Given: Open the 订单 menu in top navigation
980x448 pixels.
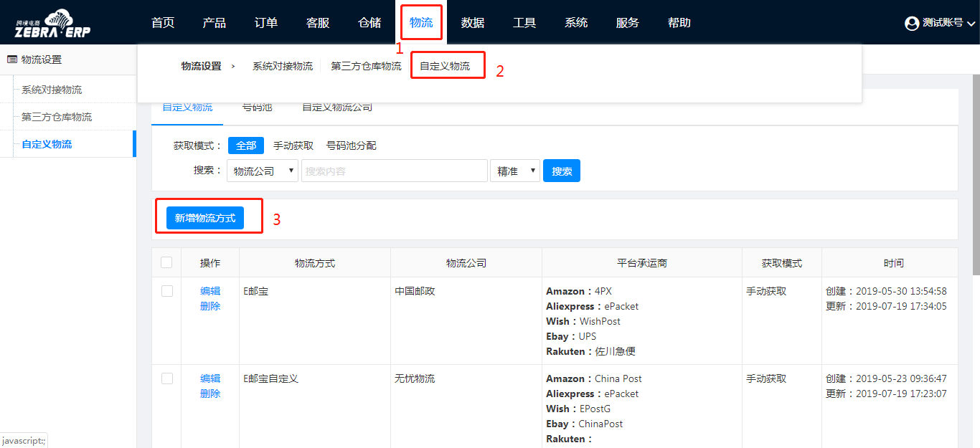Looking at the screenshot, I should [266, 23].
